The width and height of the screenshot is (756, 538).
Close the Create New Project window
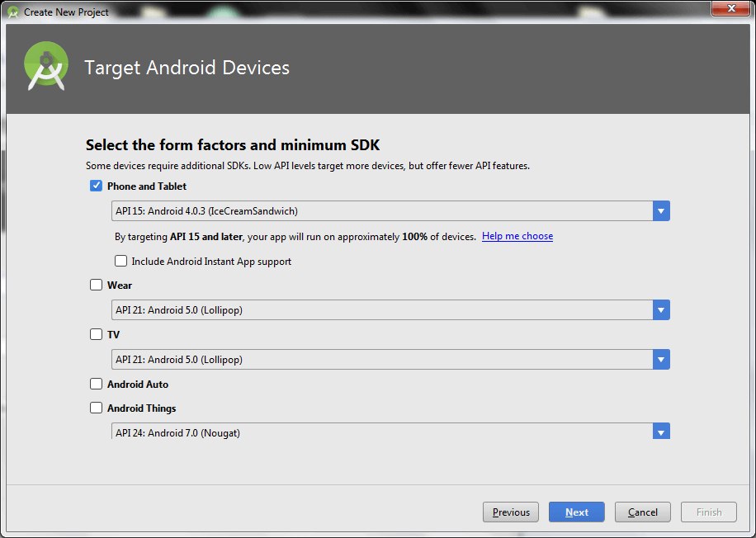tap(730, 9)
